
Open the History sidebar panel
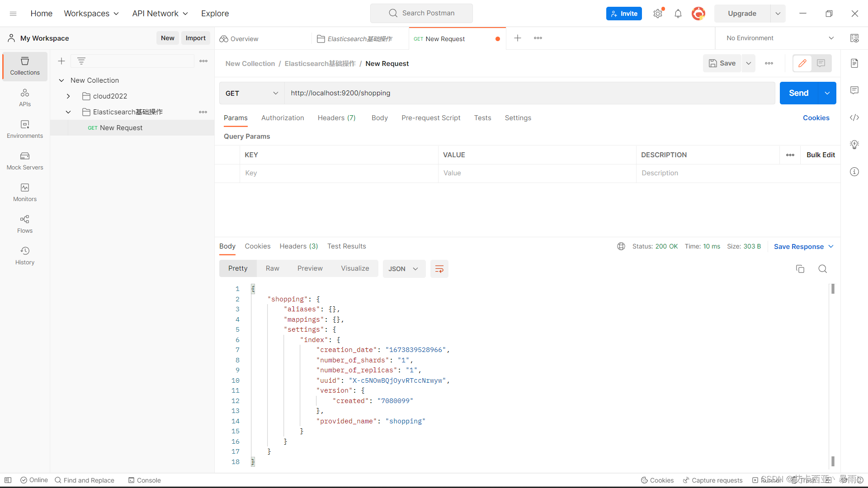pos(25,256)
